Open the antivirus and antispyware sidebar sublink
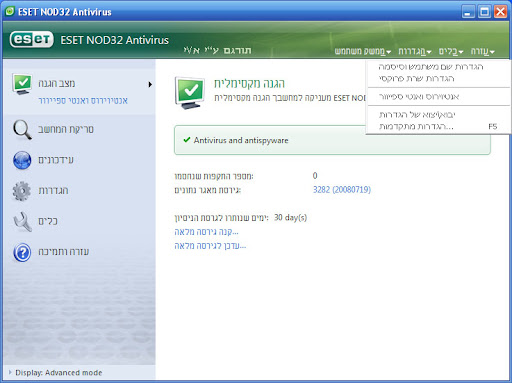Viewport: 512px width, 383px height. point(83,100)
